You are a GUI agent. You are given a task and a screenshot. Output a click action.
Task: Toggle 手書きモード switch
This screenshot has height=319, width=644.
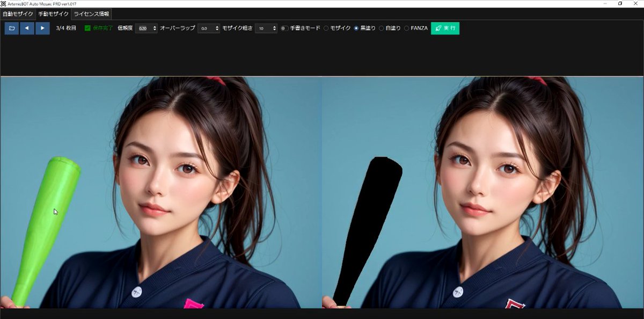click(284, 28)
